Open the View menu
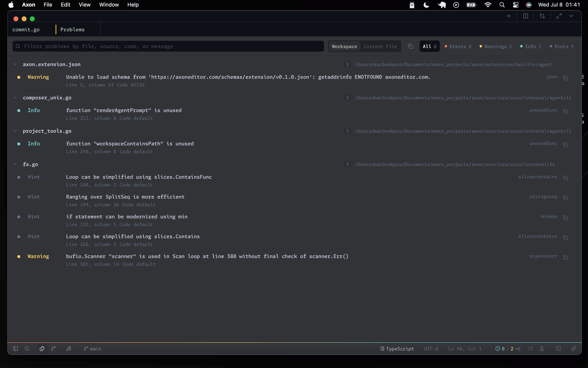This screenshot has width=588, height=368. coord(85,5)
